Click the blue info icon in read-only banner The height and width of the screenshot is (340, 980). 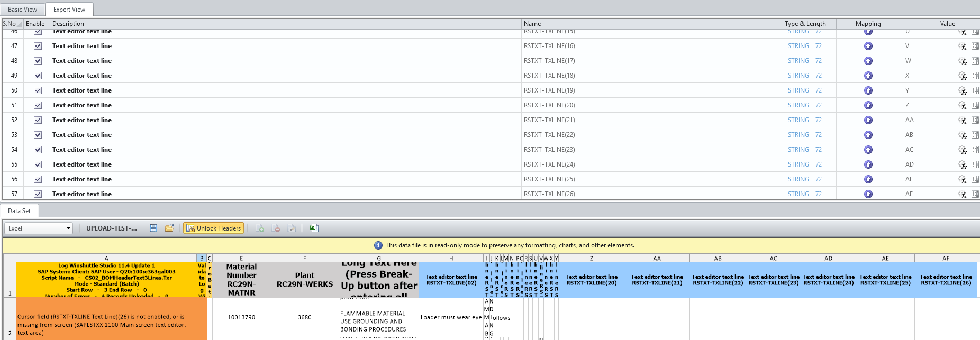click(x=378, y=245)
